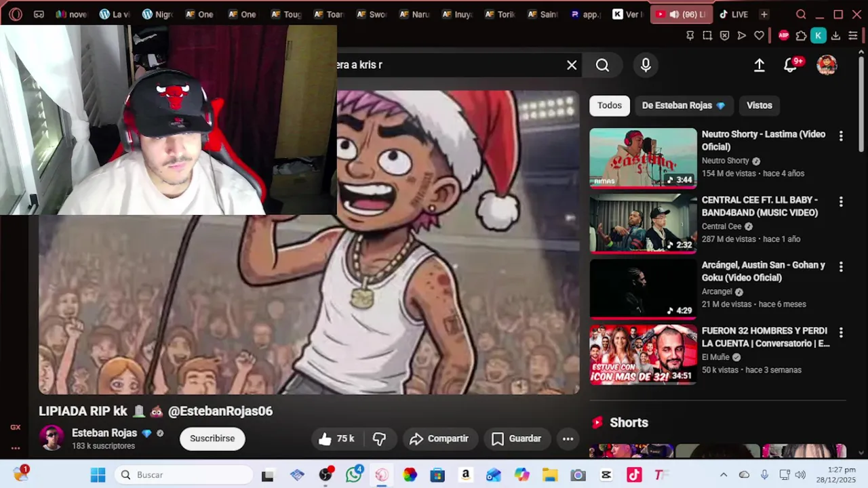This screenshot has height=488, width=868.
Task: Click the @EstebanRojas06 mention in title
Action: (x=220, y=411)
